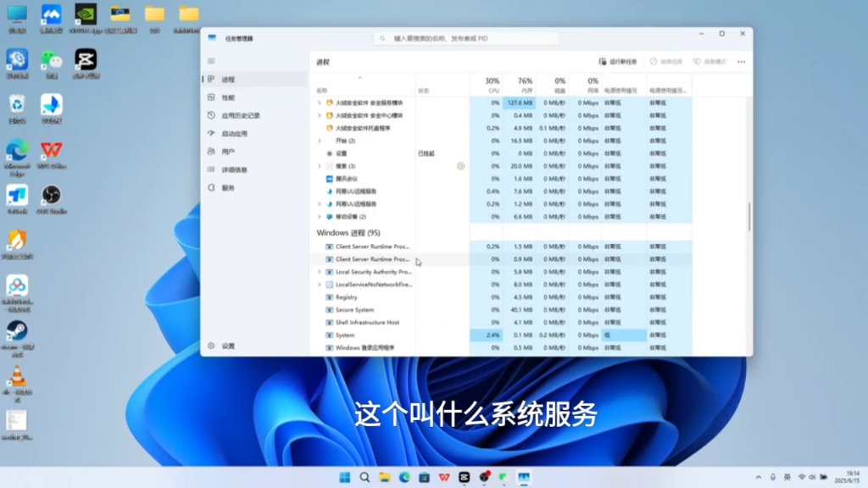This screenshot has height=488, width=868.
Task: Click the 127.6 MB memory cell
Action: (519, 103)
